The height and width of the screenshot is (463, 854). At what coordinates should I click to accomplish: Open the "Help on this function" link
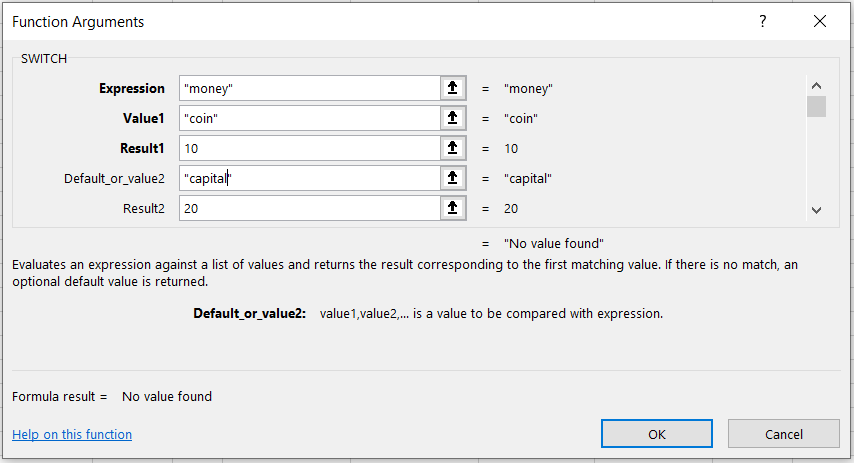pyautogui.click(x=72, y=434)
